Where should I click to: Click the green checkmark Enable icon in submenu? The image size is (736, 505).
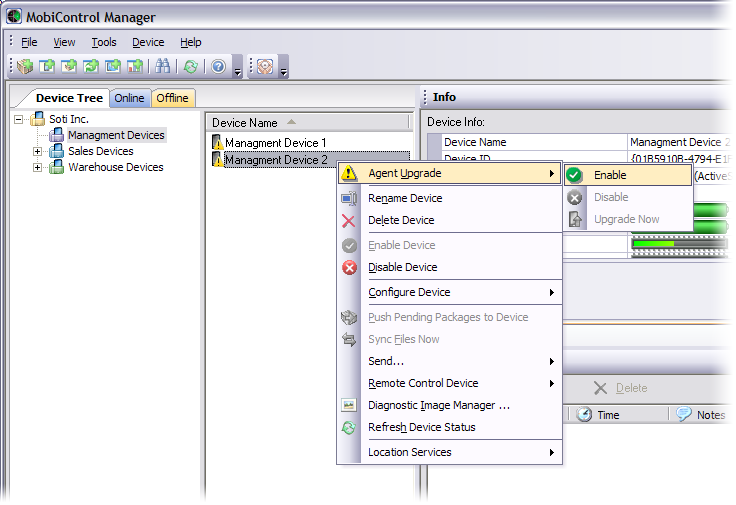(x=574, y=175)
